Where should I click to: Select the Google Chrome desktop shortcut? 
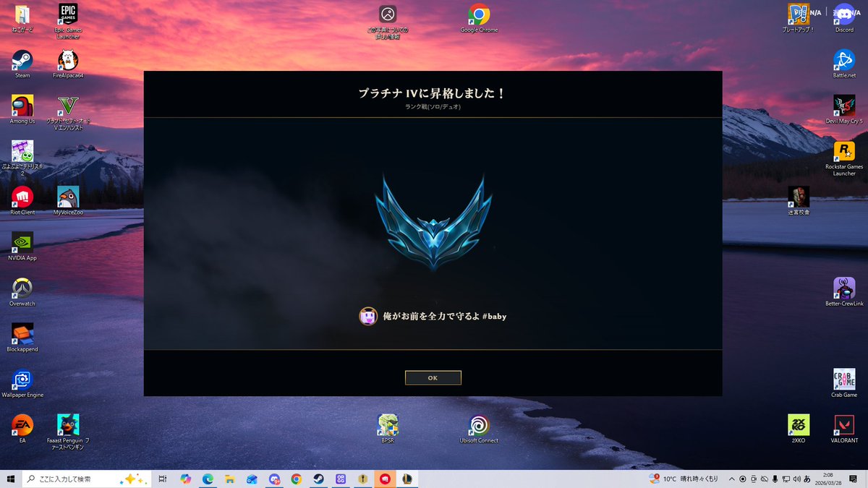[x=478, y=20]
